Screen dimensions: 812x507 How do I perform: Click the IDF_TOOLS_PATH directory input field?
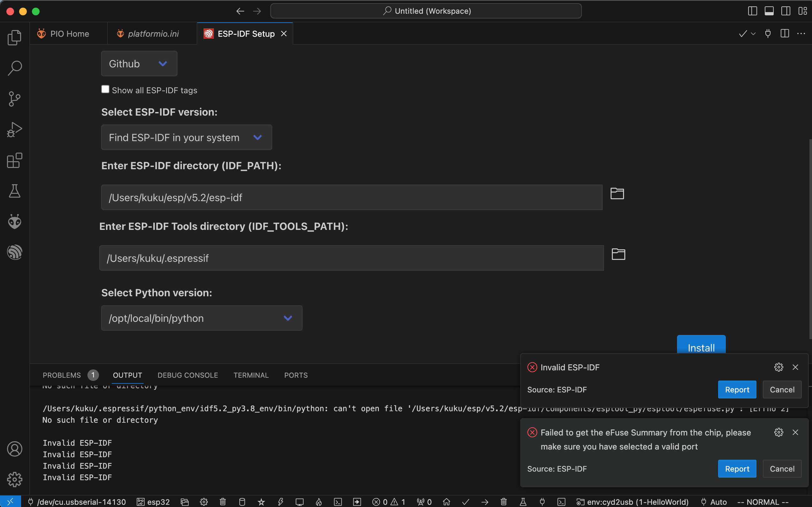pyautogui.click(x=351, y=258)
